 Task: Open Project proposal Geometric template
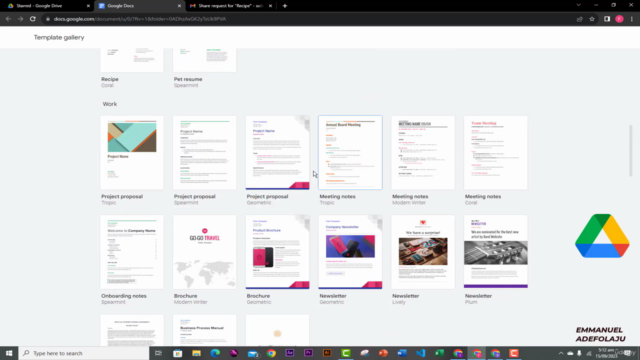point(278,153)
